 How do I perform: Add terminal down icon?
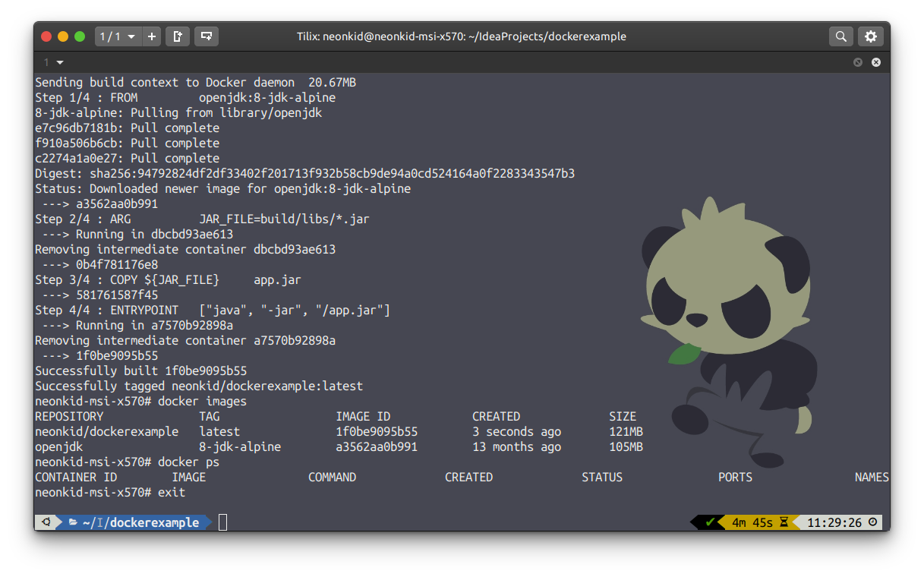point(207,36)
